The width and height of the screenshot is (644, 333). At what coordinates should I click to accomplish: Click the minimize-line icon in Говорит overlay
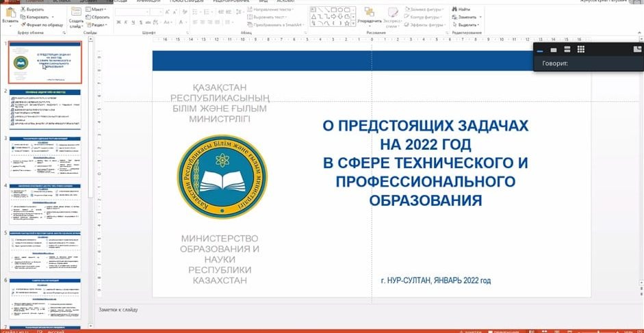(x=540, y=51)
